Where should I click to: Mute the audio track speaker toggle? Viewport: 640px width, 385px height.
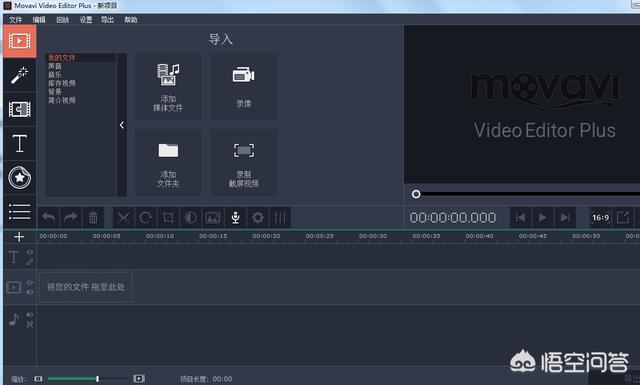[x=30, y=314]
